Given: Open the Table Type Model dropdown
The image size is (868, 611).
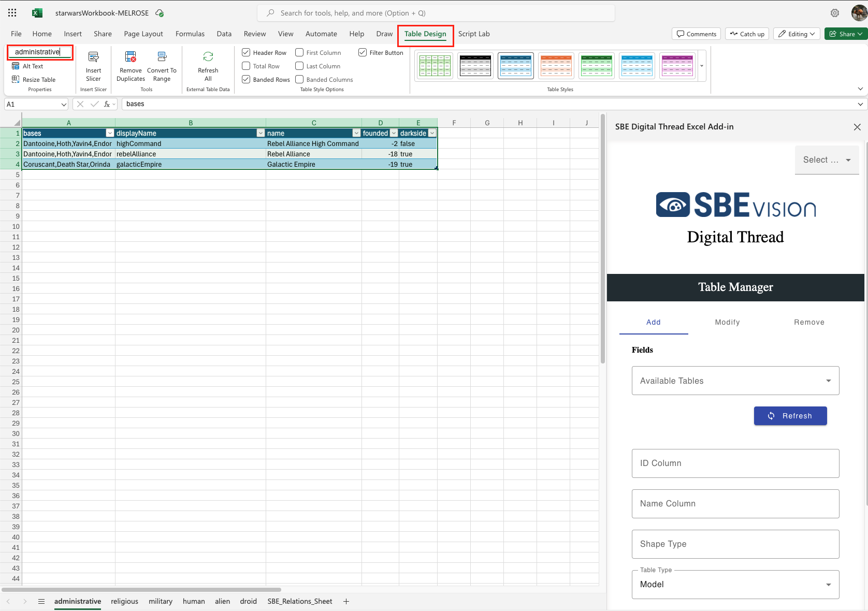Looking at the screenshot, I should tap(735, 585).
